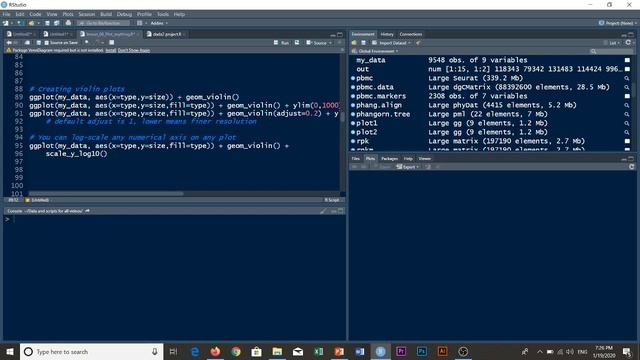Click the Find/Replace magnifier icon in editor
This screenshot has width=640, height=360.
[x=87, y=42]
